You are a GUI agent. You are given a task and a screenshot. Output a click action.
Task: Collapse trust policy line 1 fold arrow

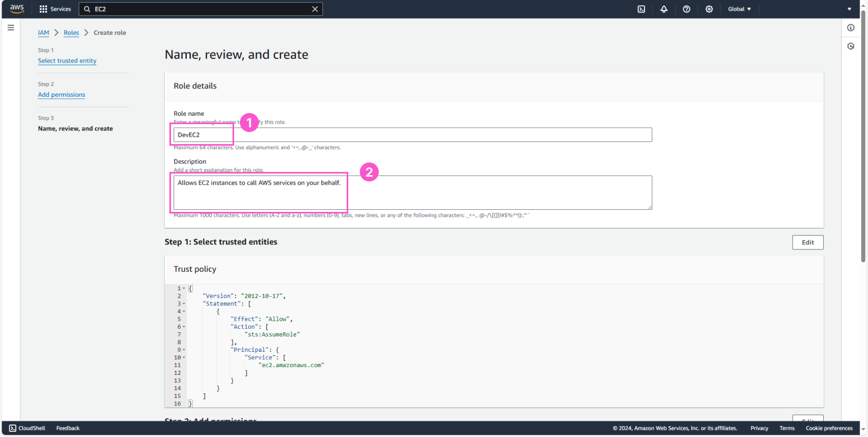(184, 288)
